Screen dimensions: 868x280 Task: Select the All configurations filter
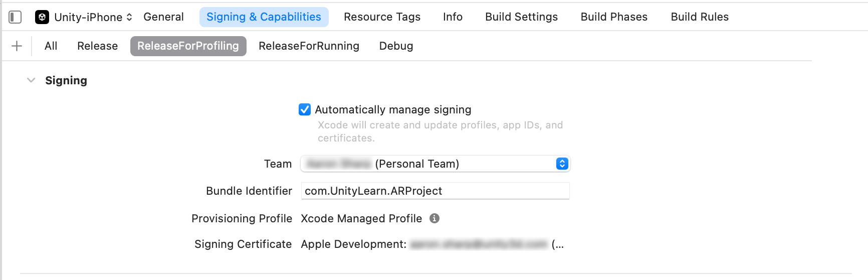(x=51, y=46)
